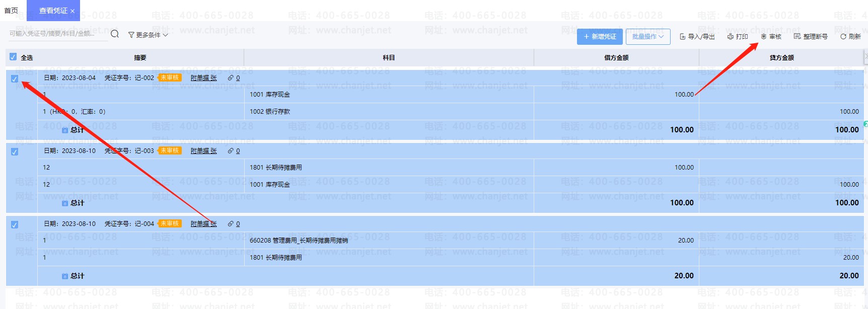The height and width of the screenshot is (309, 868).
Task: Click attachment link icon of voucher 记-002
Action: (x=231, y=78)
